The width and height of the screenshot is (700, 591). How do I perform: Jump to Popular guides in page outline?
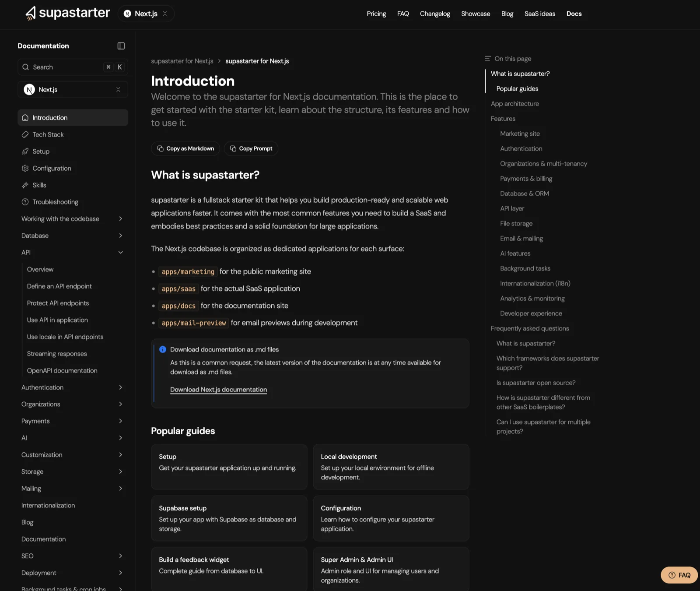[x=517, y=89]
